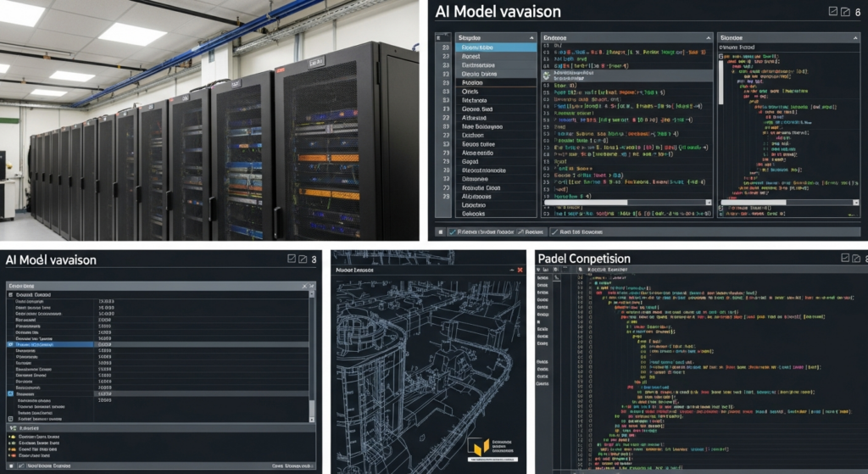Click the small square button in bottom-left status bar
This screenshot has width=868, height=474.
pyautogui.click(x=11, y=466)
